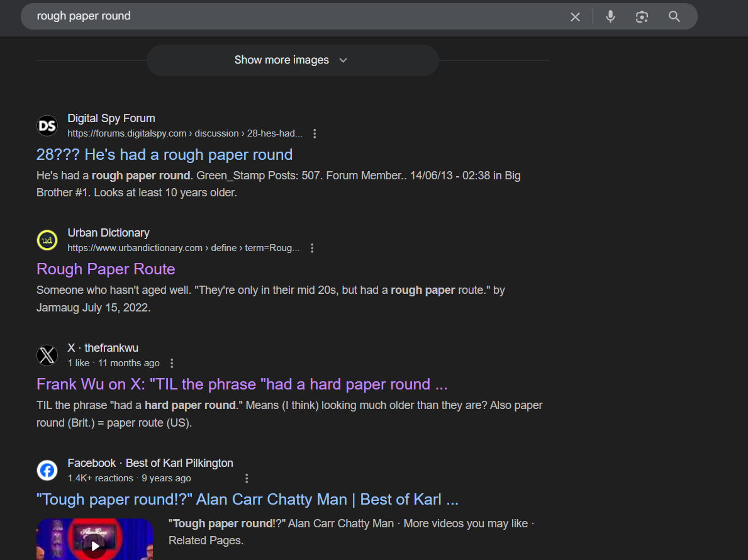Click the Urban Dictionary favicon
Screen dimensions: 748x560
(x=47, y=240)
